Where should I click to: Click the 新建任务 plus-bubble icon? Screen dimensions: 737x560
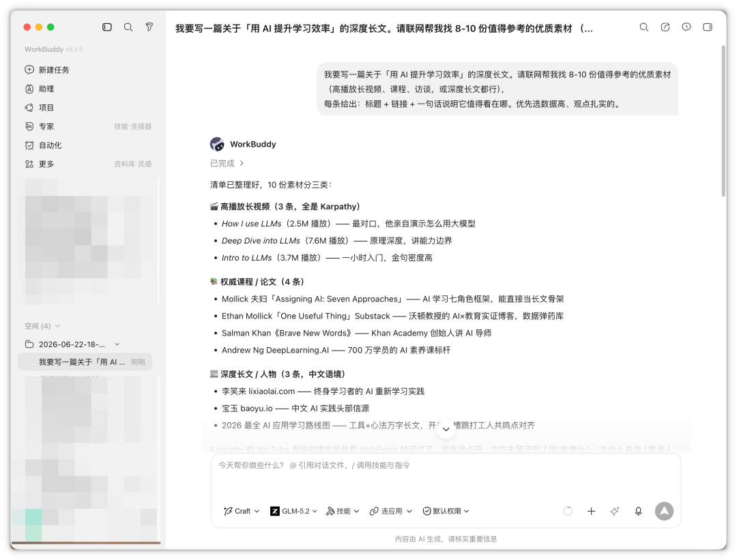[x=29, y=70]
